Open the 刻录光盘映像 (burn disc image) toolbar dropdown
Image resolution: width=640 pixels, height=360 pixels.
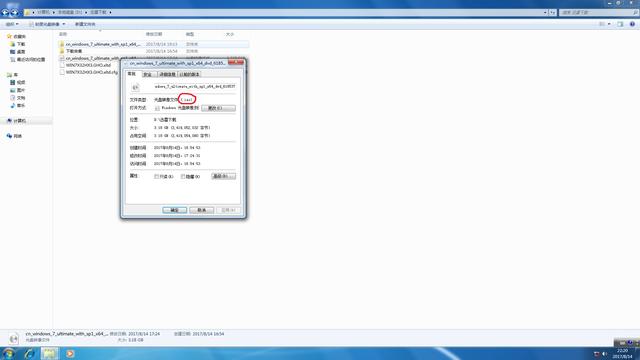(x=47, y=24)
